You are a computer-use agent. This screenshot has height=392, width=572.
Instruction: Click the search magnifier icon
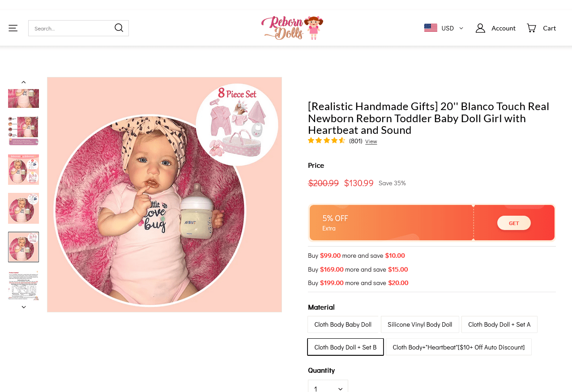pyautogui.click(x=118, y=27)
